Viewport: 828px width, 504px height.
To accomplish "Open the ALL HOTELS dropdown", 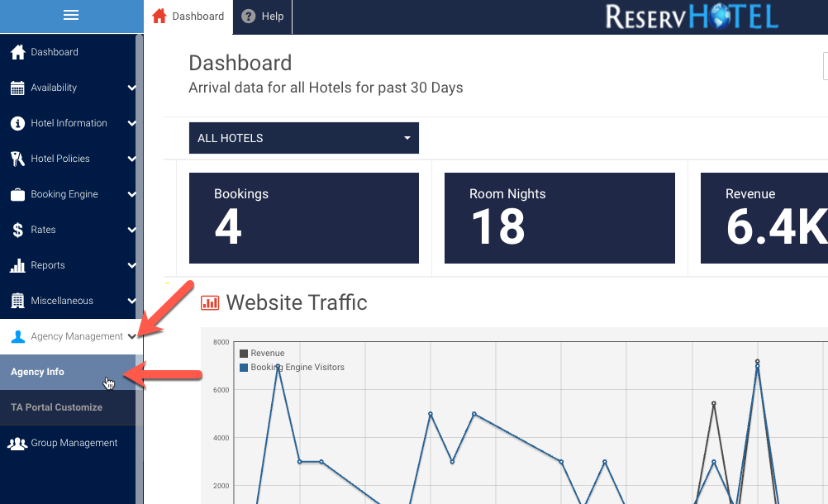I will tap(303, 138).
